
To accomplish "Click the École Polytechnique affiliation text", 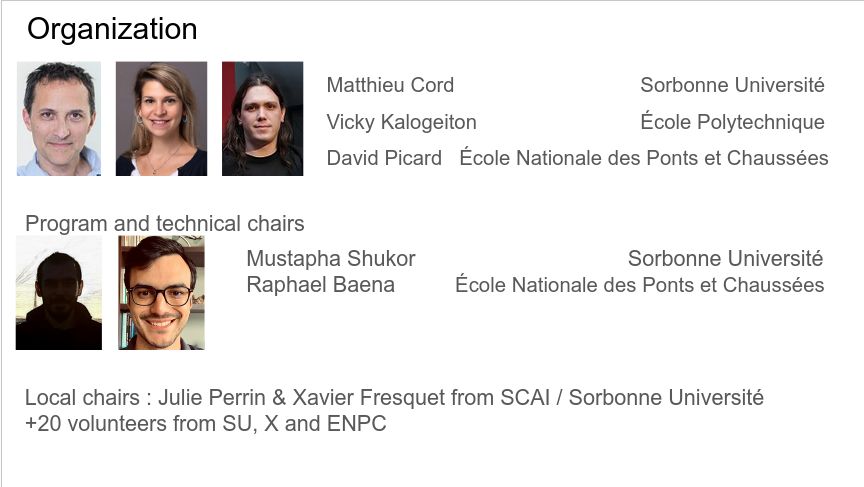I will (x=732, y=121).
